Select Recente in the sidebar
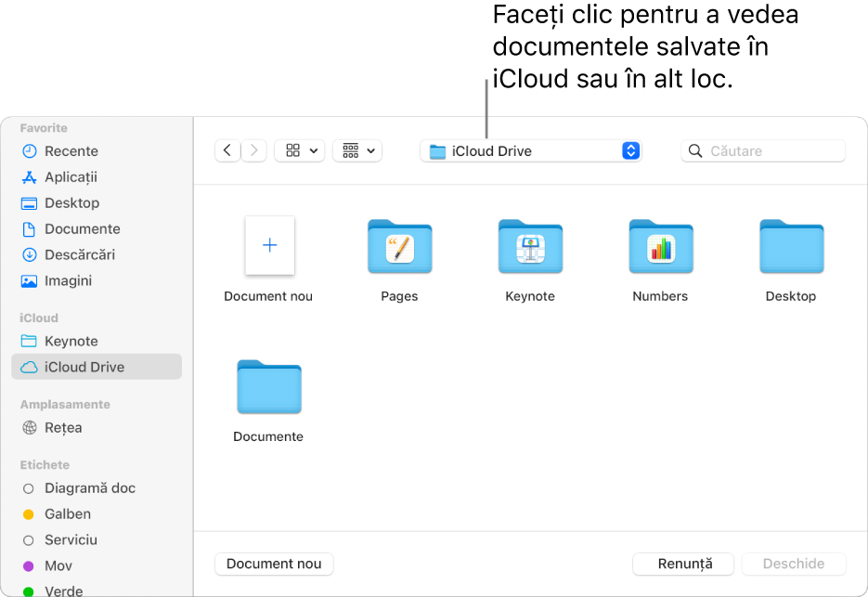 (71, 151)
